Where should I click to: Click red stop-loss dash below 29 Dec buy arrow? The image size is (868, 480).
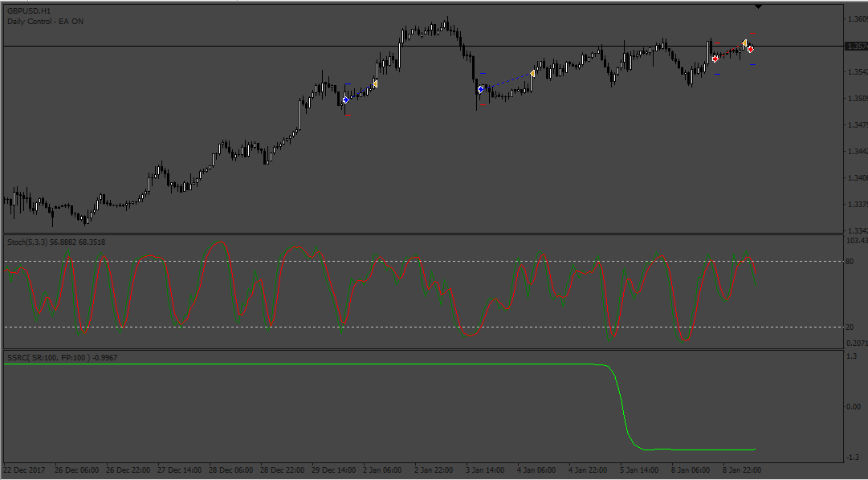348,115
